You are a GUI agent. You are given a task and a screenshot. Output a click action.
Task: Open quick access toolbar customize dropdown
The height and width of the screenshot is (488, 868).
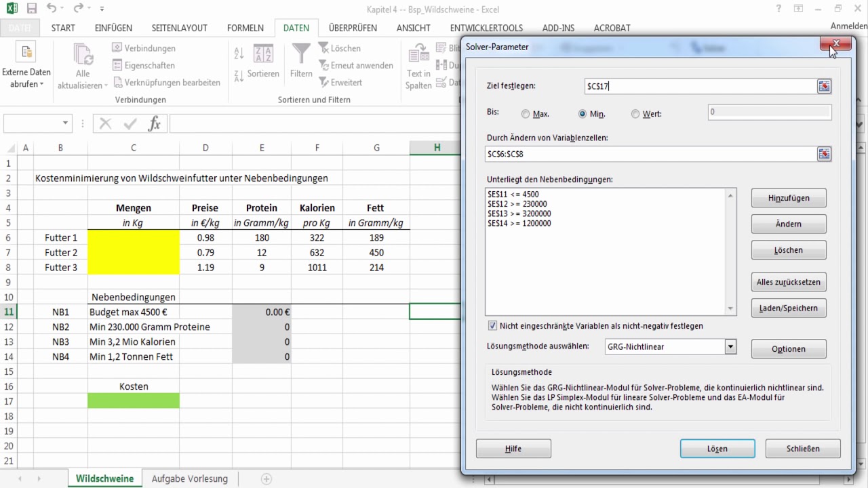pos(102,9)
